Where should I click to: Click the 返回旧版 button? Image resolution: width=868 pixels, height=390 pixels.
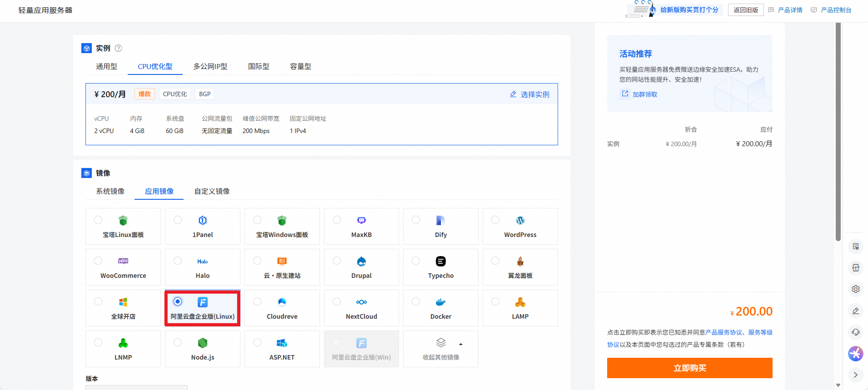[746, 10]
